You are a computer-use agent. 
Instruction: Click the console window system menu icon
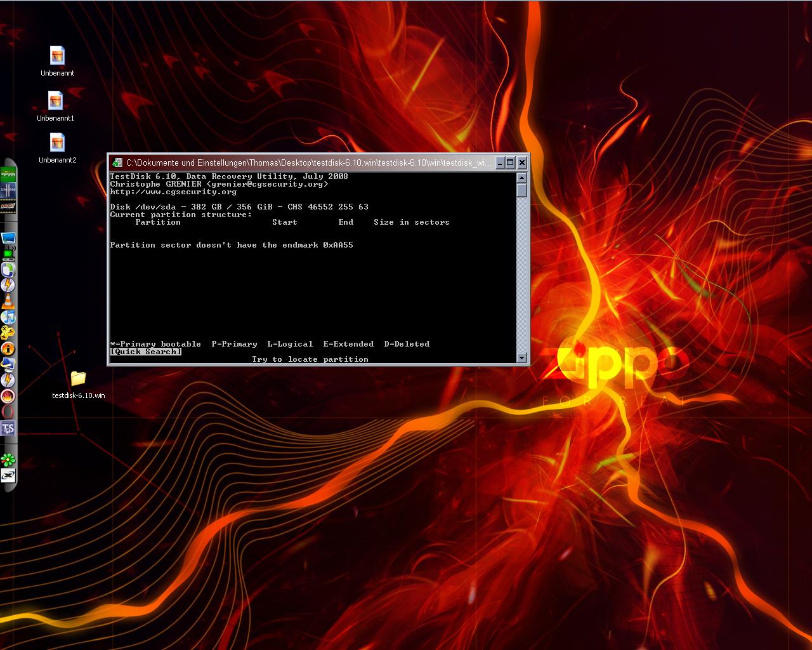click(117, 162)
